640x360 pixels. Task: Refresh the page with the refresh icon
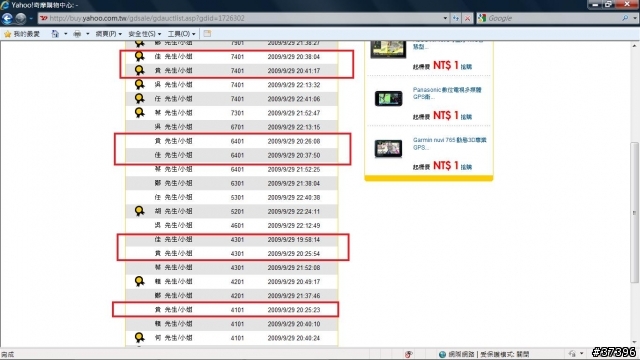456,18
